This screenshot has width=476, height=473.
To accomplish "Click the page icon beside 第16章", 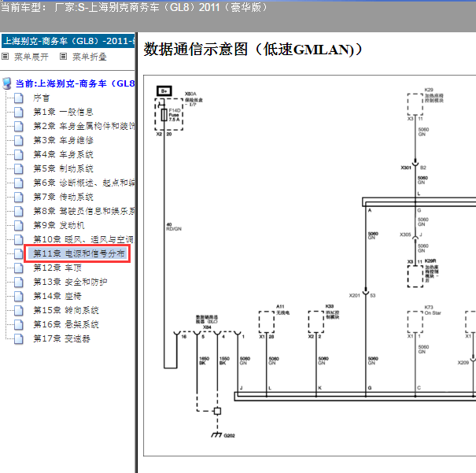I will [x=19, y=324].
